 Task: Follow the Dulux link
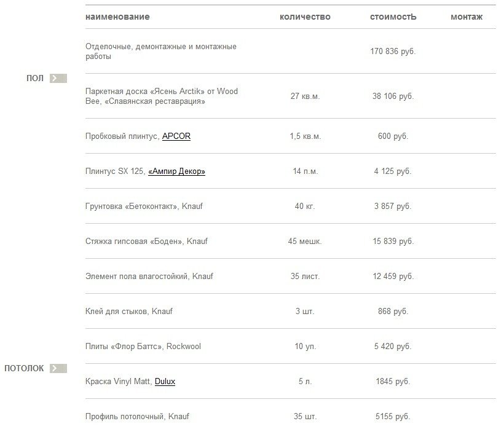coord(165,382)
